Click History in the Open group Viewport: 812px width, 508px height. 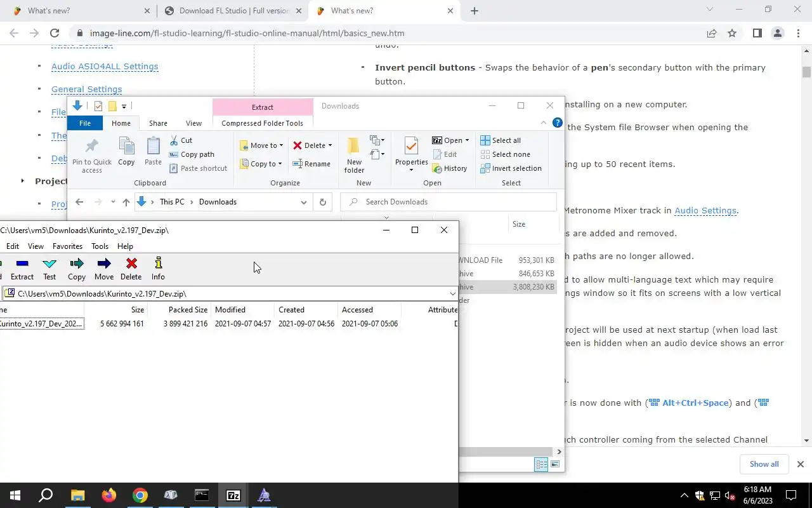(x=450, y=168)
